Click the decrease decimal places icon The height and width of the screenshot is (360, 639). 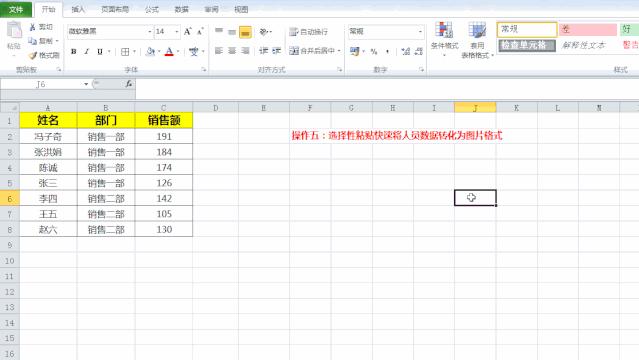point(419,51)
